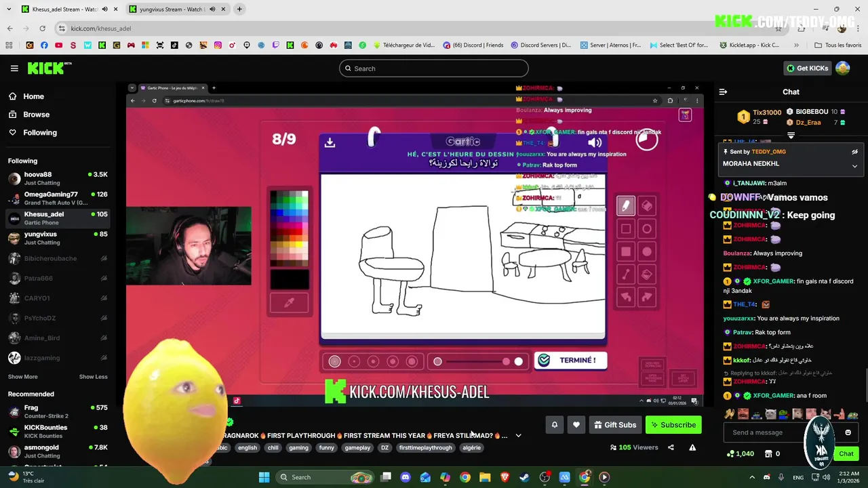
Task: Choose the filled rectangle shape tool
Action: (x=626, y=252)
